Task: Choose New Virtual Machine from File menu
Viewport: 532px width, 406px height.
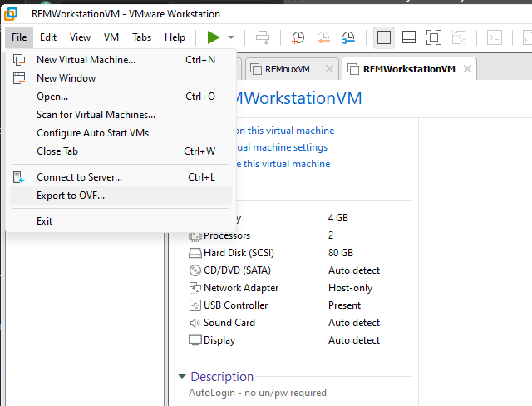Action: pyautogui.click(x=86, y=60)
